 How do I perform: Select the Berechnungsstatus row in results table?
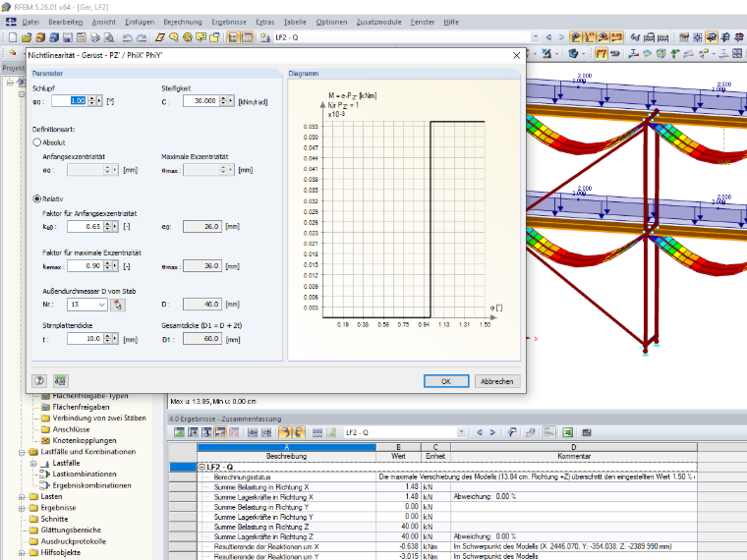click(447, 477)
